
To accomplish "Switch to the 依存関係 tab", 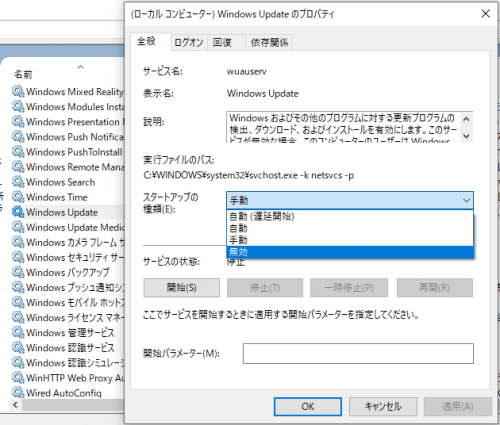I will pyautogui.click(x=269, y=42).
